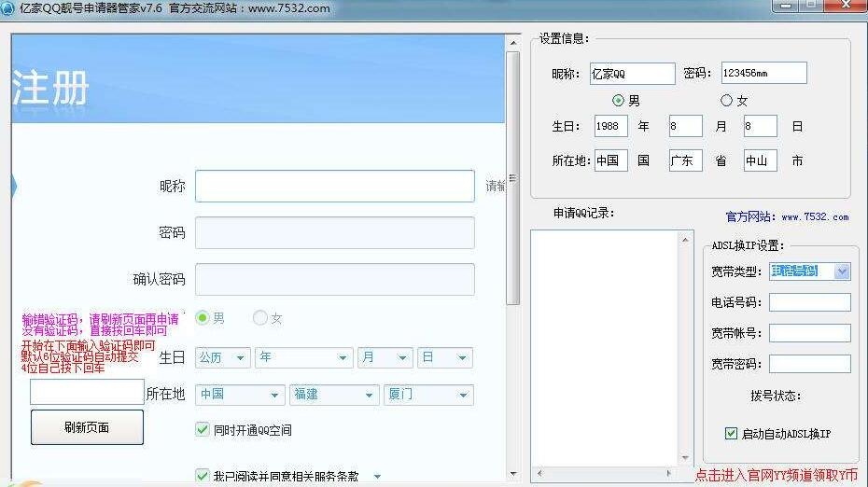Click the app icon in the title bar

tap(7, 8)
